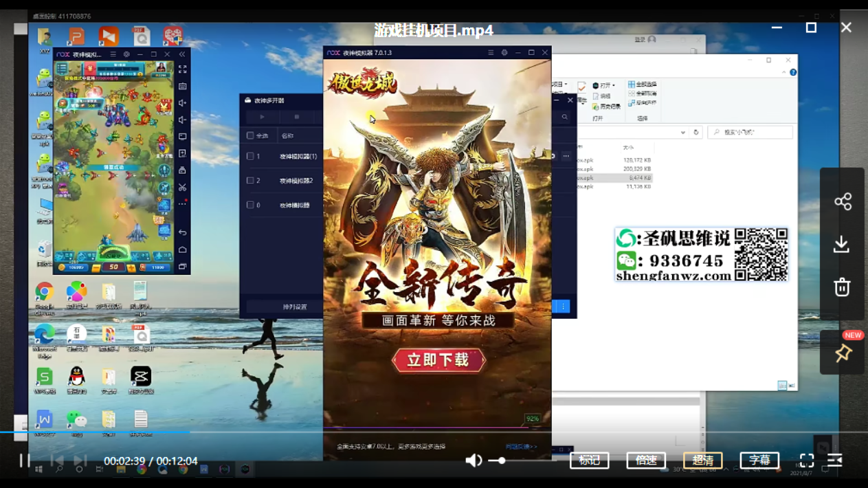Screen dimensions: 868x488
Task: Open the 字幕 subtitle options
Action: pyautogui.click(x=759, y=461)
